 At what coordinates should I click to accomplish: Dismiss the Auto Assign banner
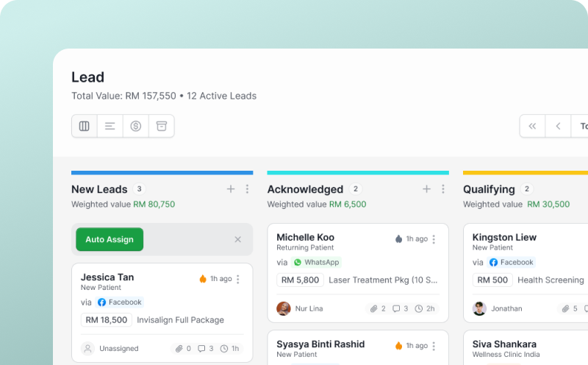click(237, 239)
